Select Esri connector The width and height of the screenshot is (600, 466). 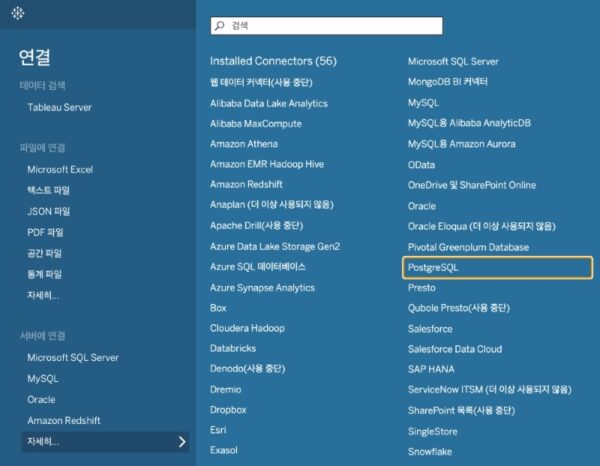coord(218,430)
